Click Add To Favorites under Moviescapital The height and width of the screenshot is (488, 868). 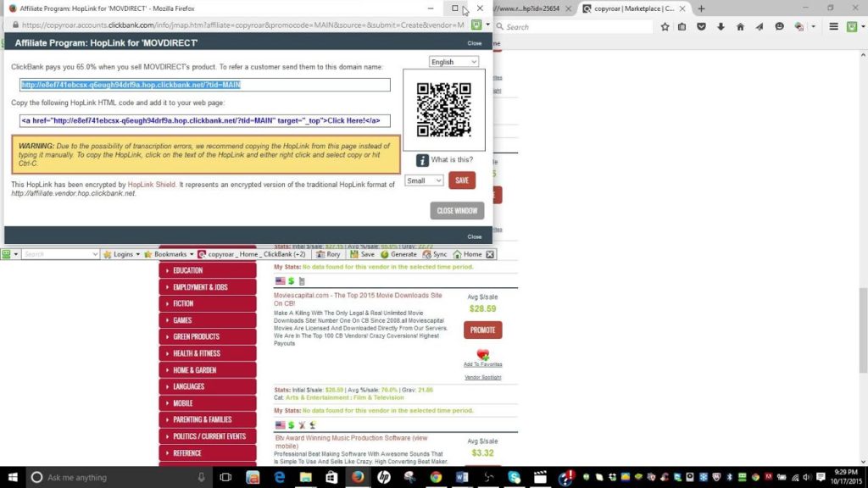point(482,364)
